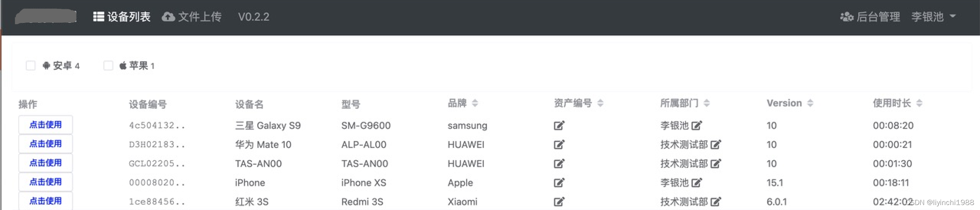Click 点击使用 for Samsung Galaxy S9
980x210 pixels.
pos(46,125)
